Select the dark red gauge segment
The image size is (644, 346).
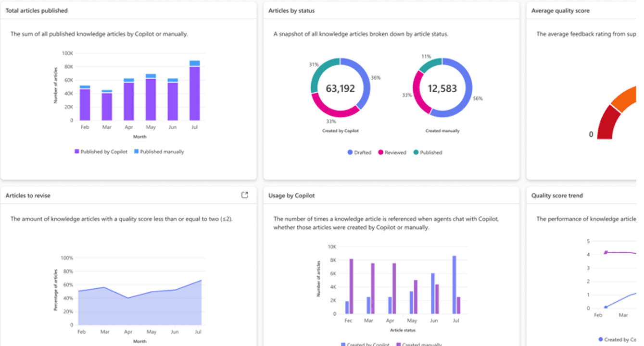(608, 123)
